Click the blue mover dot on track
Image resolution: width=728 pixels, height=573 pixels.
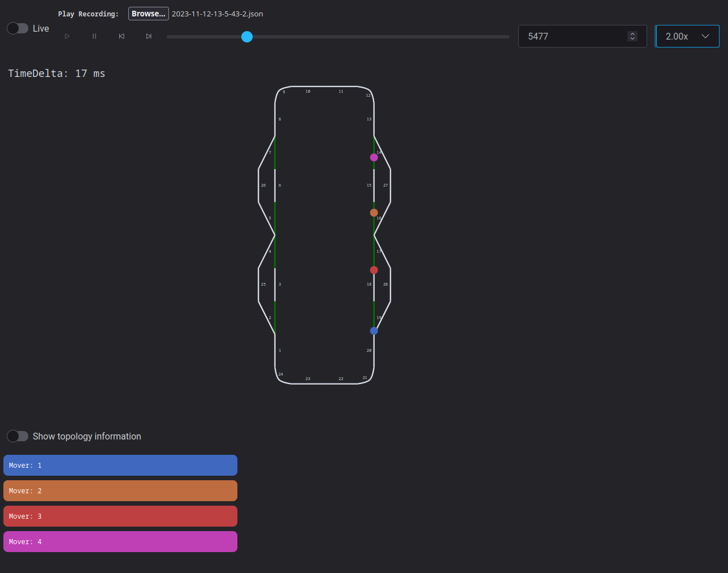tap(374, 331)
